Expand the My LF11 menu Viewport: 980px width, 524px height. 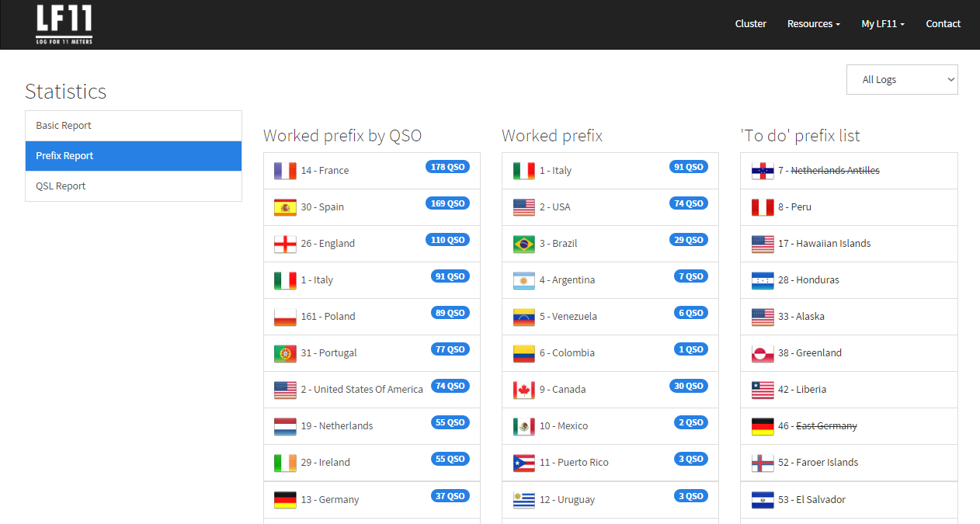[882, 24]
